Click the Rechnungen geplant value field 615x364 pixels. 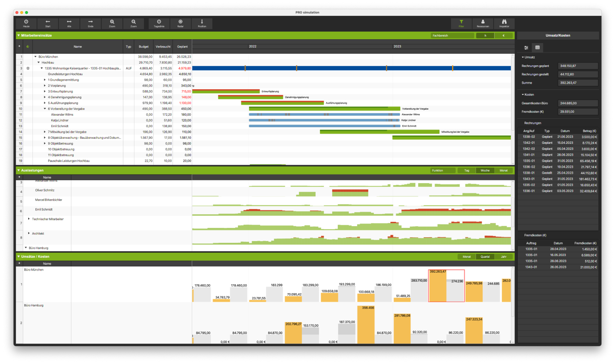(578, 66)
